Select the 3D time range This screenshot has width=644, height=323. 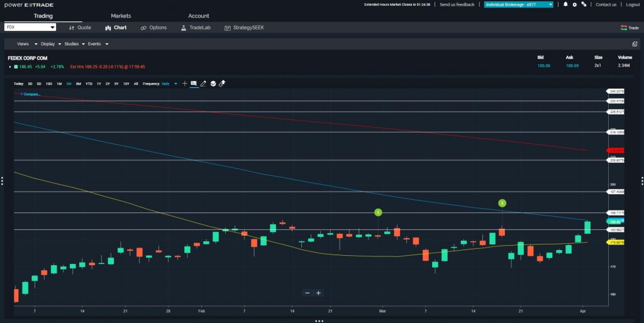tap(30, 84)
